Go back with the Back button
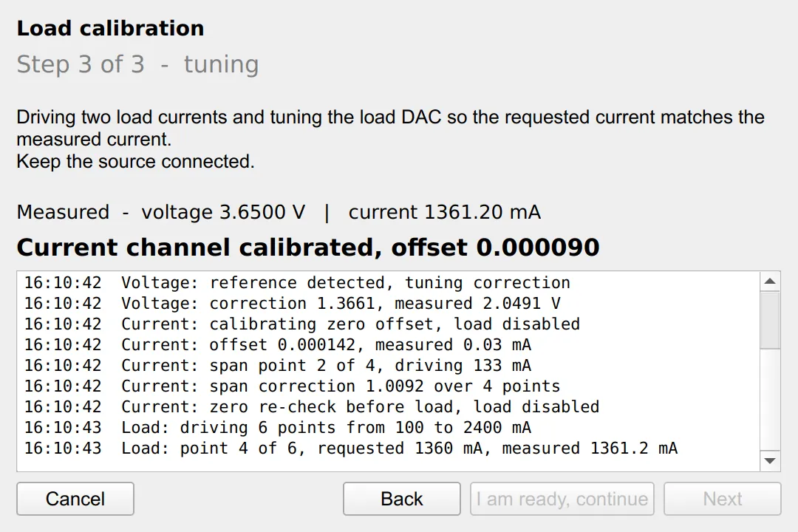The image size is (798, 532). coord(401,499)
